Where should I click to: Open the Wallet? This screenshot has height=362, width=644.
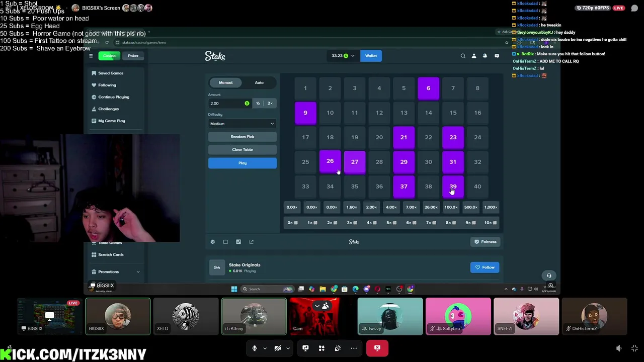point(371,56)
